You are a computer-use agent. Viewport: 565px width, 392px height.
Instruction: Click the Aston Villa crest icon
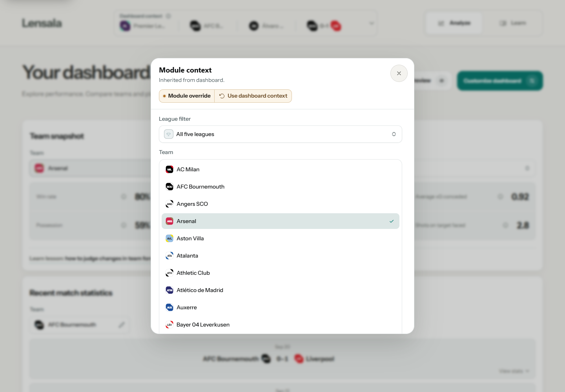[x=169, y=238]
